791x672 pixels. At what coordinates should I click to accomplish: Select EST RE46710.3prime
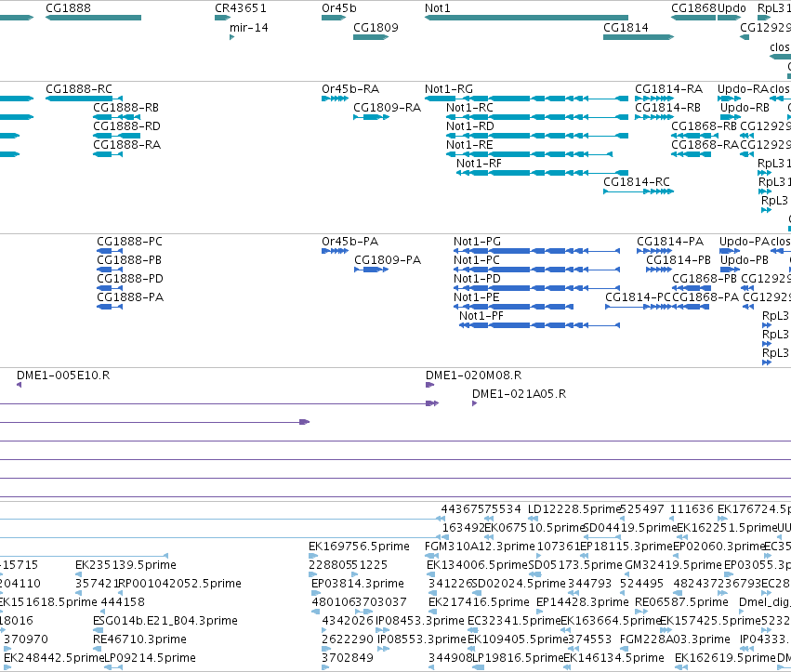(98, 649)
